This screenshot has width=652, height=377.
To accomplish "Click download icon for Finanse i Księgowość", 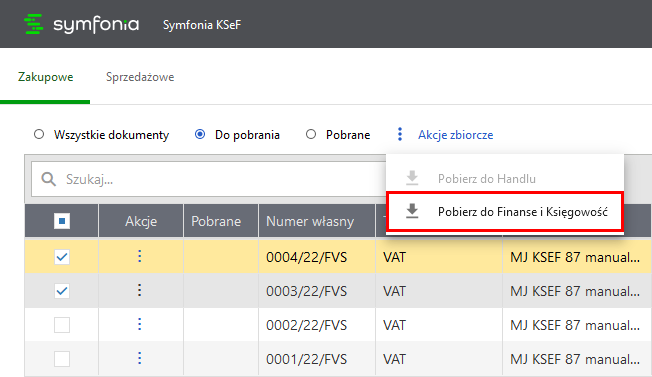I will coord(412,211).
